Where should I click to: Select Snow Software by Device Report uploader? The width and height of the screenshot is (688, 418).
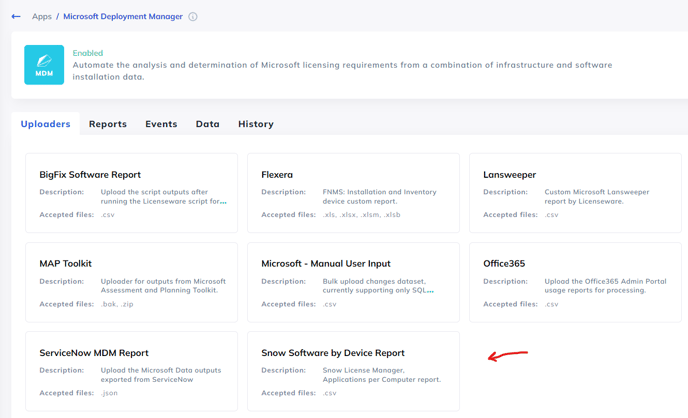click(353, 372)
